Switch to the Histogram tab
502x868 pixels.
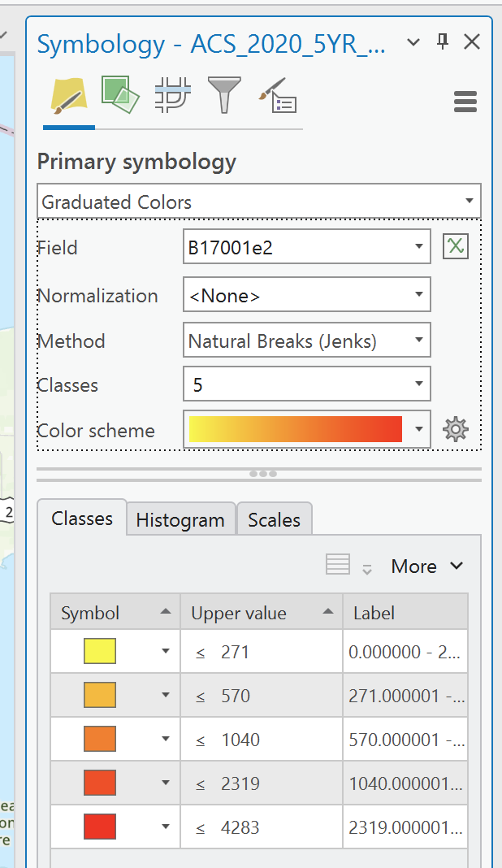coord(180,520)
